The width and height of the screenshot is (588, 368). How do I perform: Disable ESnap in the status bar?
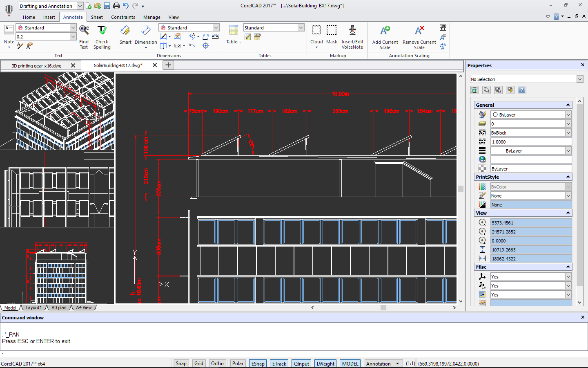[x=258, y=364]
